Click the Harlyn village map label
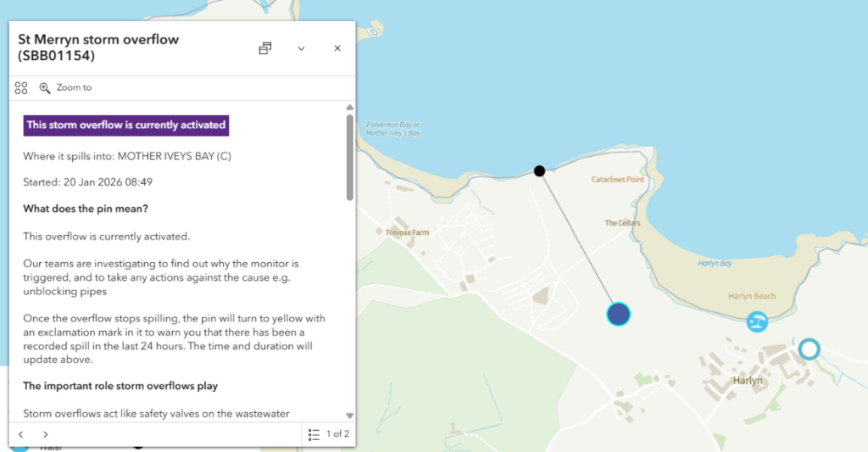 pyautogui.click(x=748, y=381)
